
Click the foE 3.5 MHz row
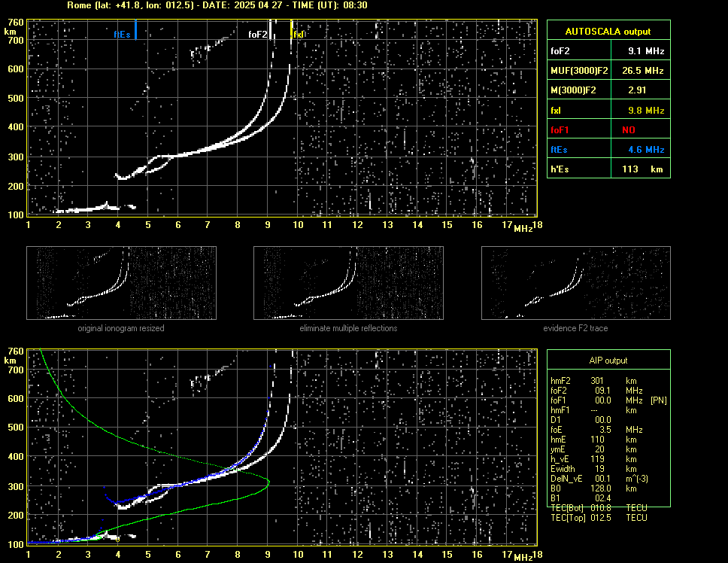point(596,430)
